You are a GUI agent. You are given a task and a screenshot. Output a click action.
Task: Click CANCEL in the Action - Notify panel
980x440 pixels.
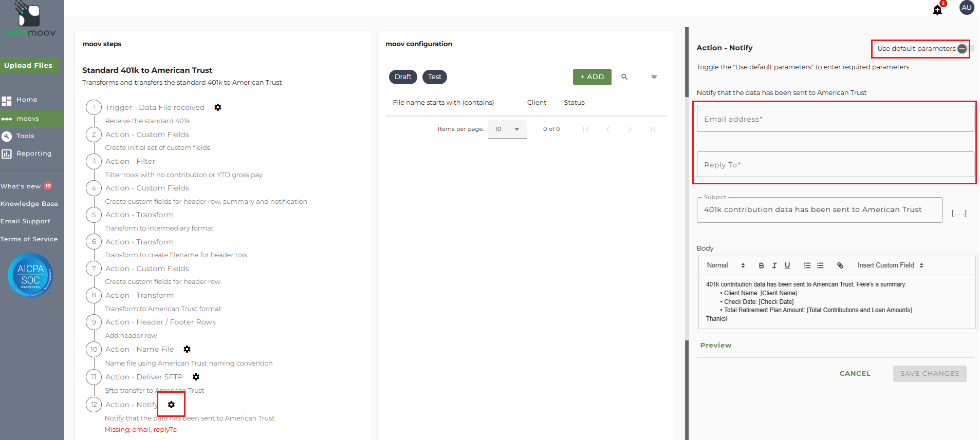(x=855, y=374)
